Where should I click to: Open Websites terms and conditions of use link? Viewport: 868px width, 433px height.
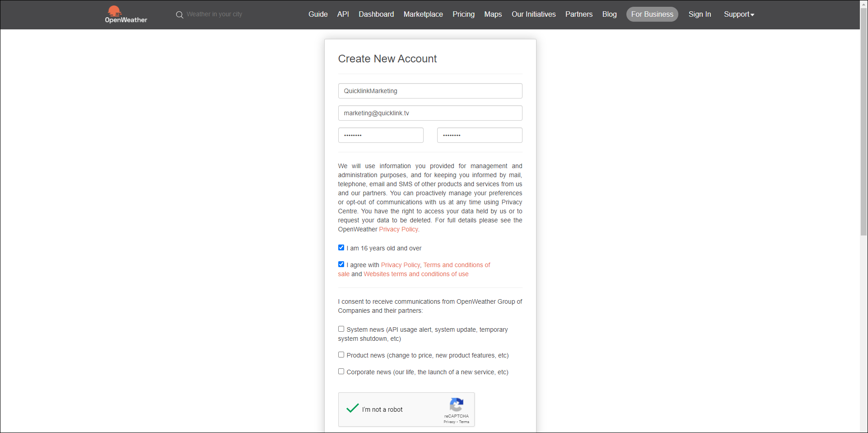tap(416, 274)
